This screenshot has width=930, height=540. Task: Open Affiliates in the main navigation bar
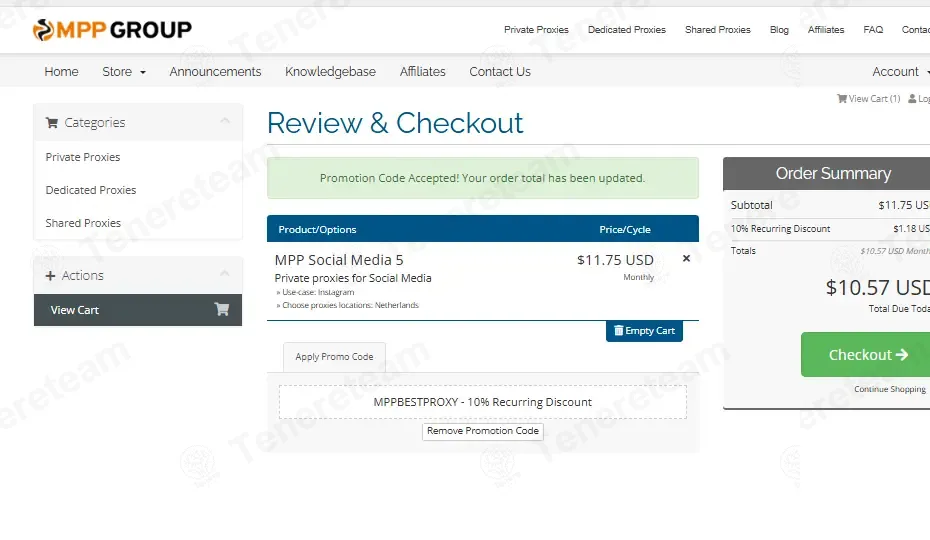[x=422, y=72]
